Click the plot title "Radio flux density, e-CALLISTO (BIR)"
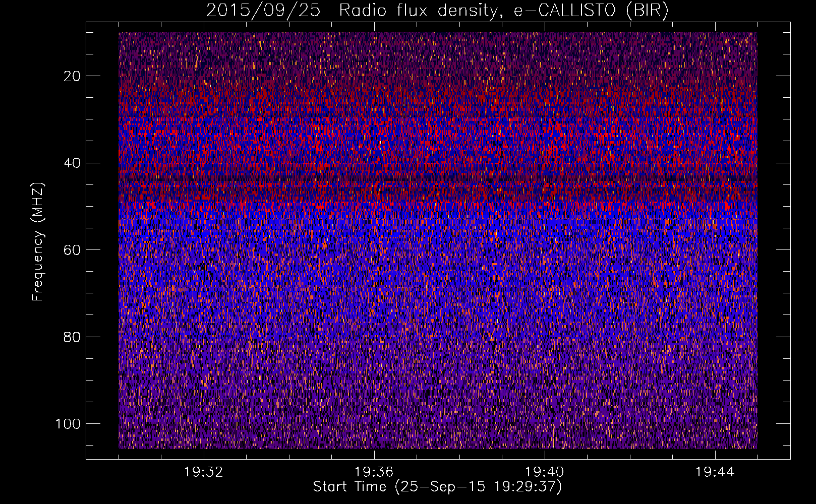The image size is (816, 504). [503, 11]
